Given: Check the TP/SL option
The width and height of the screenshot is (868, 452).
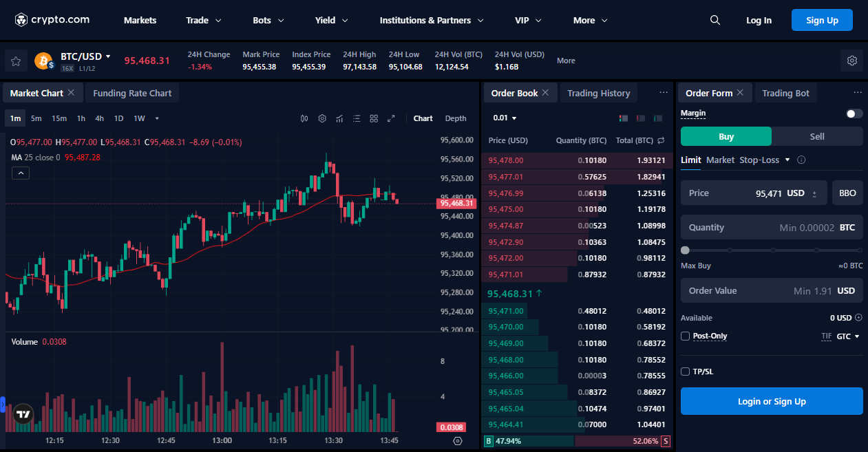Looking at the screenshot, I should (x=685, y=371).
